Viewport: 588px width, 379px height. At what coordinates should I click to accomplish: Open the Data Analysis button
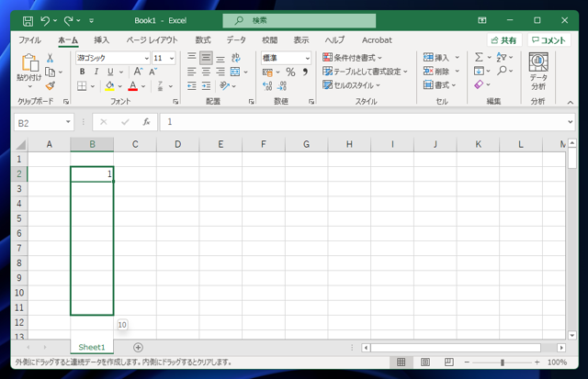click(x=538, y=72)
